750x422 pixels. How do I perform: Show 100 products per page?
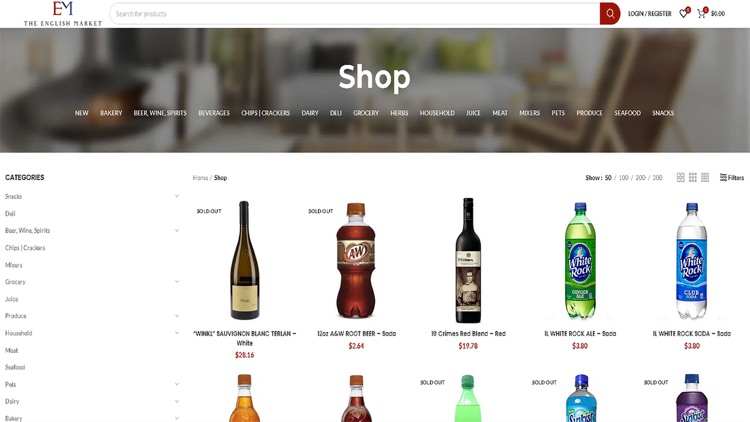coord(624,178)
